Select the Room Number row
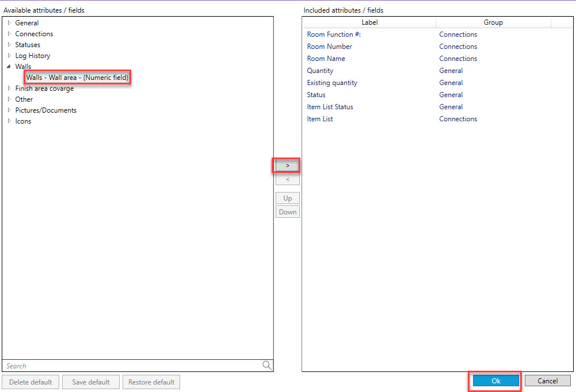The width and height of the screenshot is (576, 392). point(330,47)
